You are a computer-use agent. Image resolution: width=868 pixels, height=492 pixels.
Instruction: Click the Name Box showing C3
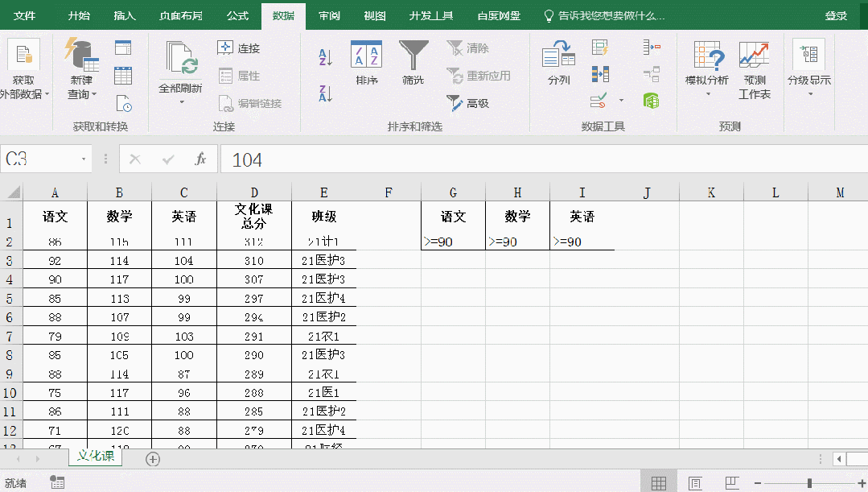[x=40, y=159]
